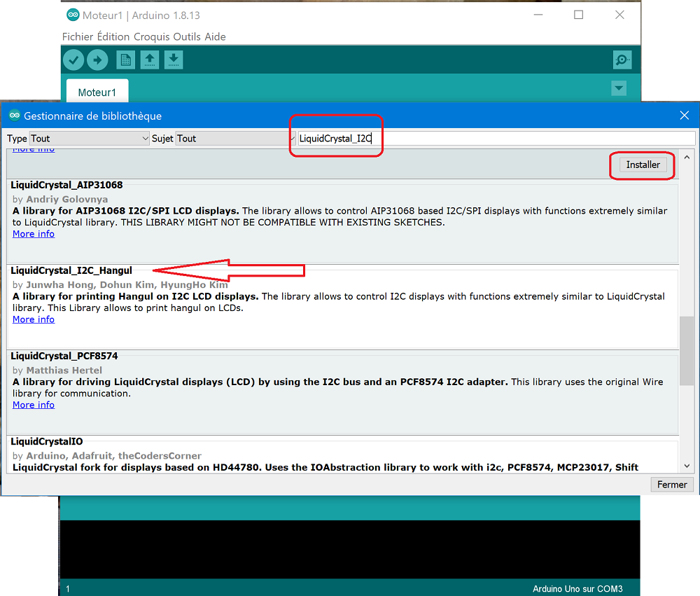700x596 pixels.
Task: Open More info link for LiquidCrystal_I2C_Hangul
Action: click(34, 319)
